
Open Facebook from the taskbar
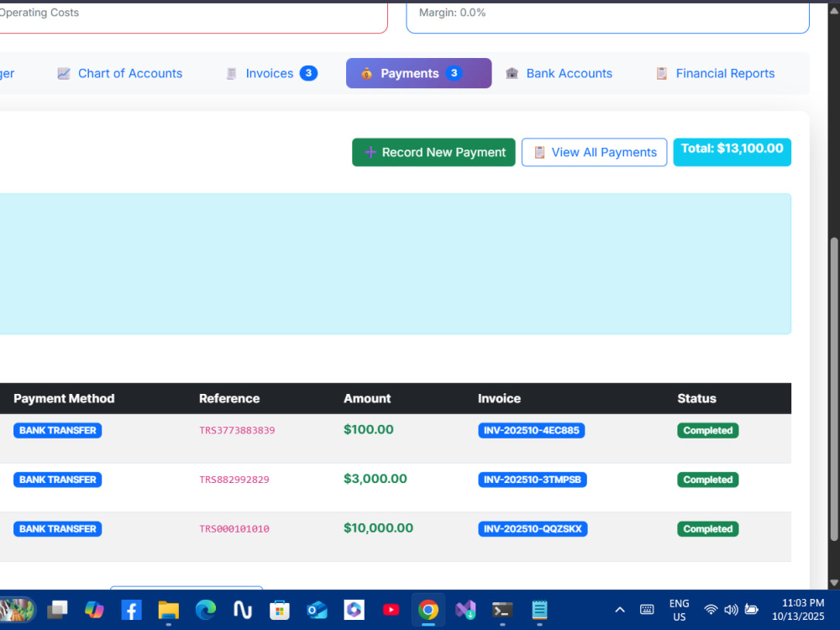coord(131,610)
